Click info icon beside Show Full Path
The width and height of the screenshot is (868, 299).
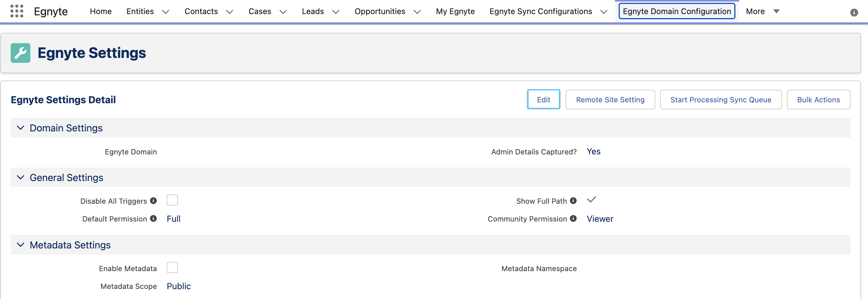point(573,201)
